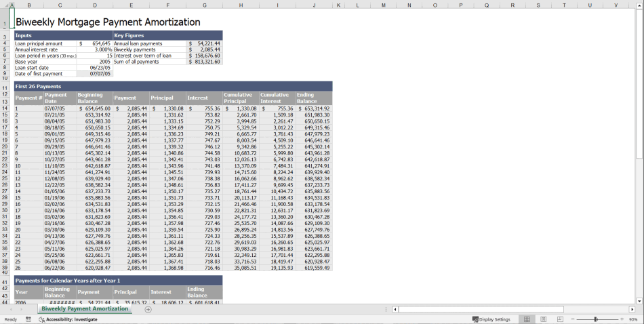Select the Interest over term value 158,676.60
644x324 pixels.
tap(205, 56)
